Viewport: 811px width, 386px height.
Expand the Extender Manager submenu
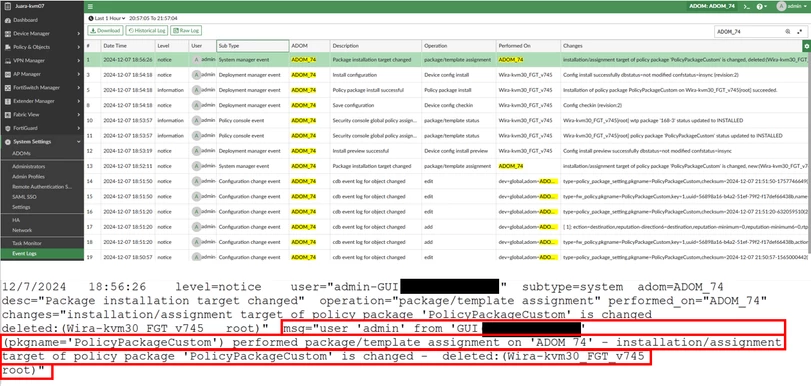point(79,101)
